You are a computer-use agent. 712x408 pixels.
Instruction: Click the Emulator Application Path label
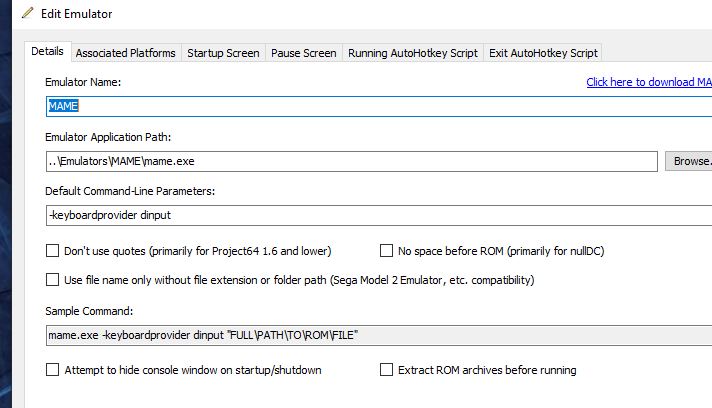click(x=108, y=137)
